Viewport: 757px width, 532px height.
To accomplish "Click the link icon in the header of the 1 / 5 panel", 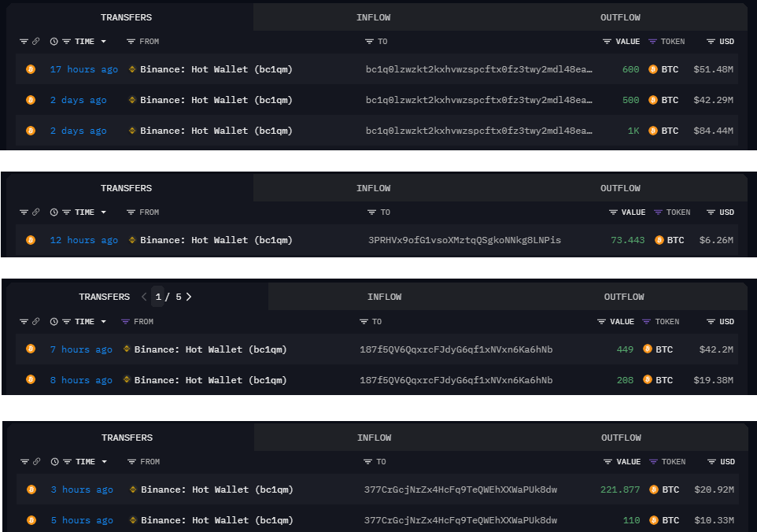I will click(x=35, y=322).
